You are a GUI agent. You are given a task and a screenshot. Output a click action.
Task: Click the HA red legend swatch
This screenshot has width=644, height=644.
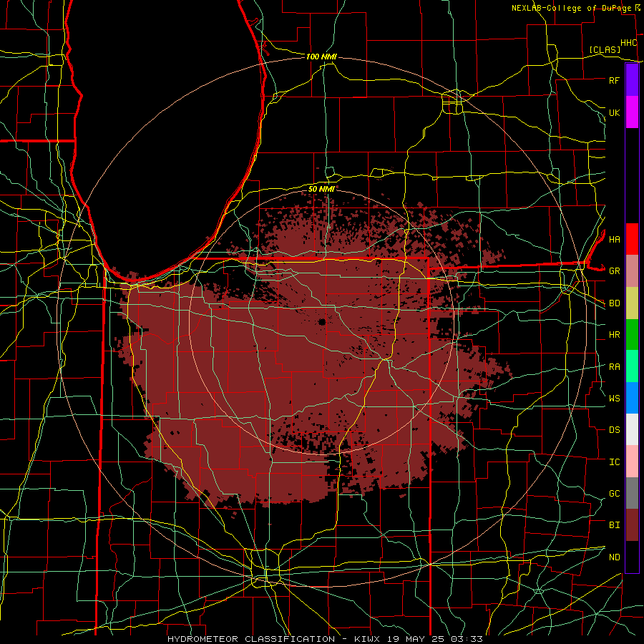(x=632, y=239)
